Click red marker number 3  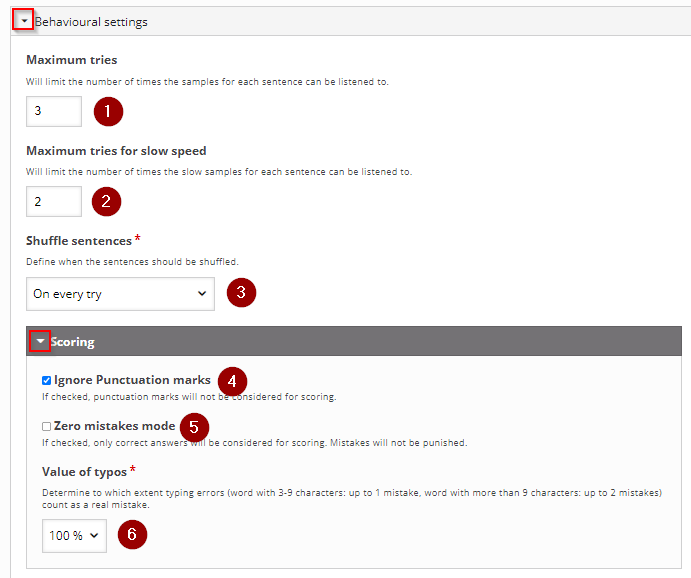[241, 293]
